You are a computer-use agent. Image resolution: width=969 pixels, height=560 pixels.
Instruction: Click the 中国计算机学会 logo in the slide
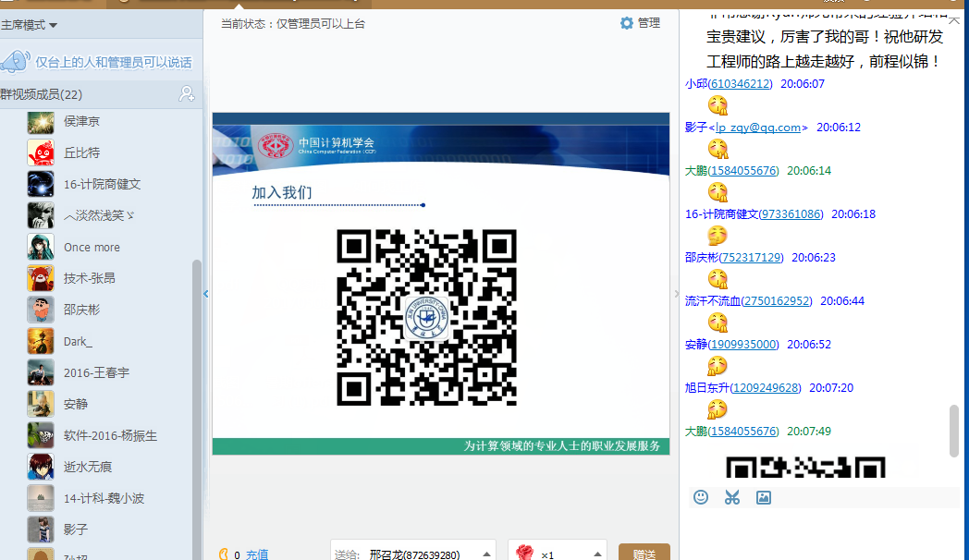tap(276, 146)
